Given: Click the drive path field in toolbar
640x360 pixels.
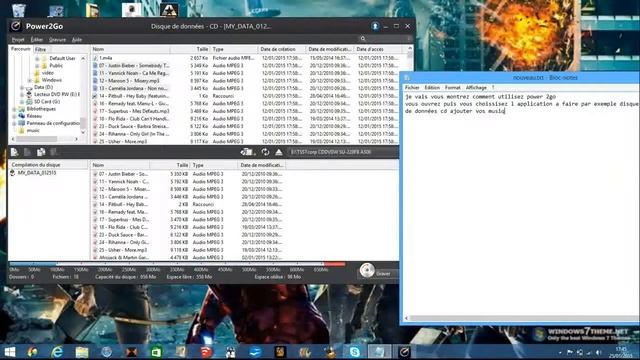Looking at the screenshot, I should 342,152.
